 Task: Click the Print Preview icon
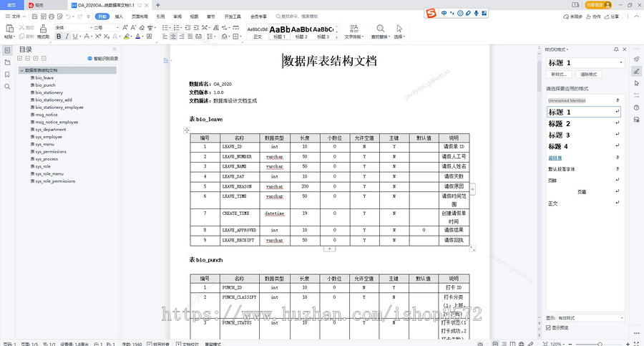click(x=60, y=16)
